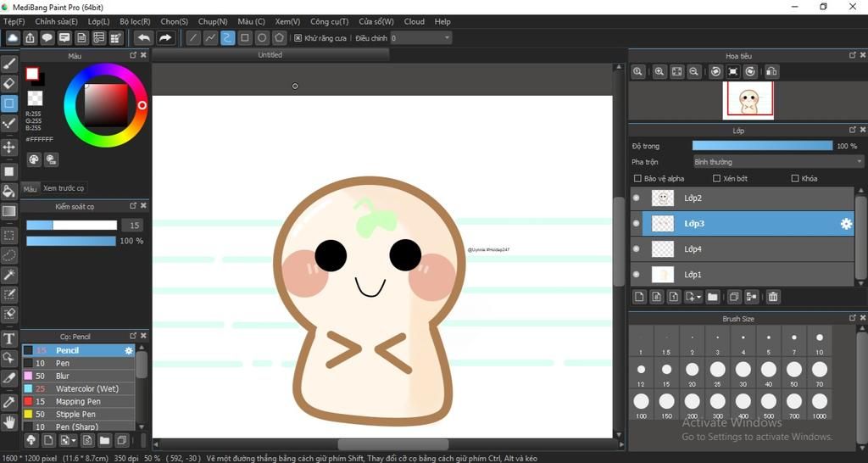Zoom out on the navigator preview
This screenshot has height=463, width=868.
[693, 71]
